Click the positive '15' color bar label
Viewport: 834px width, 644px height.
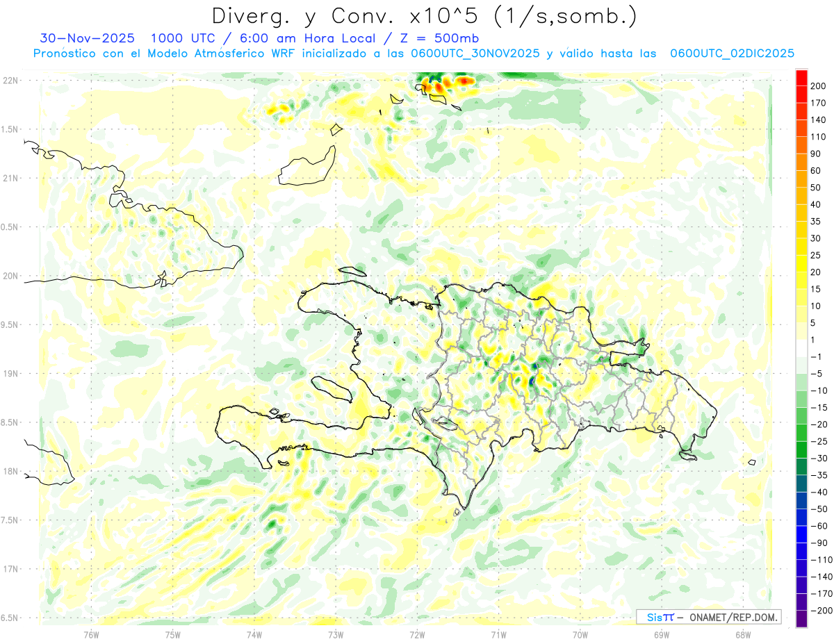pos(817,289)
